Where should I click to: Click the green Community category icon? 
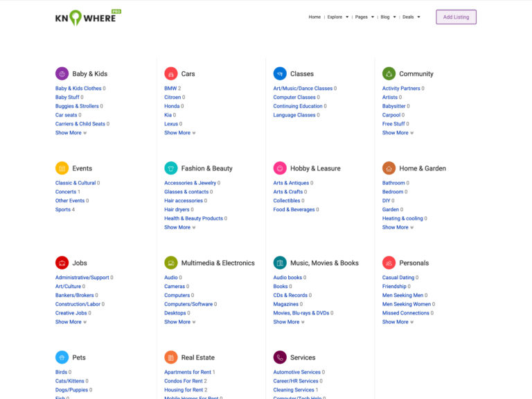coord(389,73)
